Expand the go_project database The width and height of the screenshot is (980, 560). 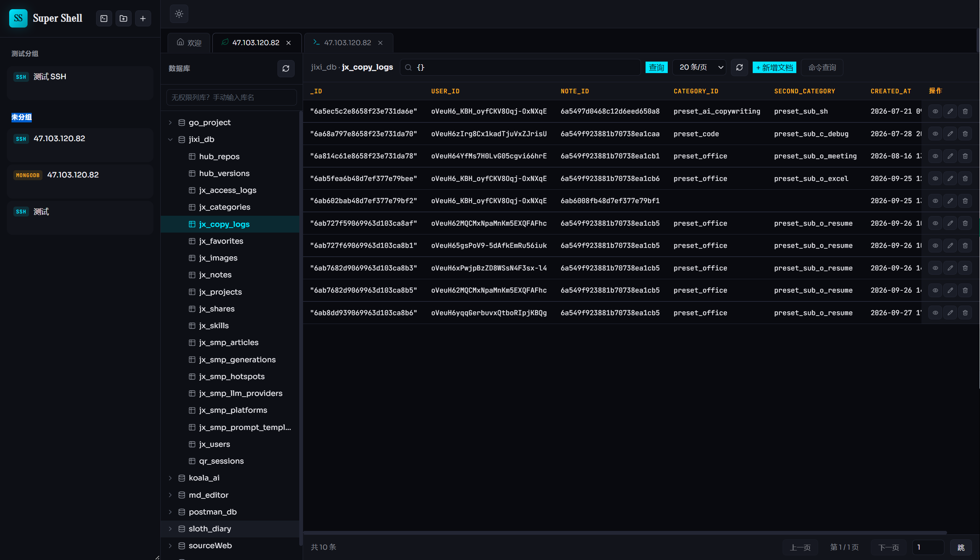pos(170,123)
